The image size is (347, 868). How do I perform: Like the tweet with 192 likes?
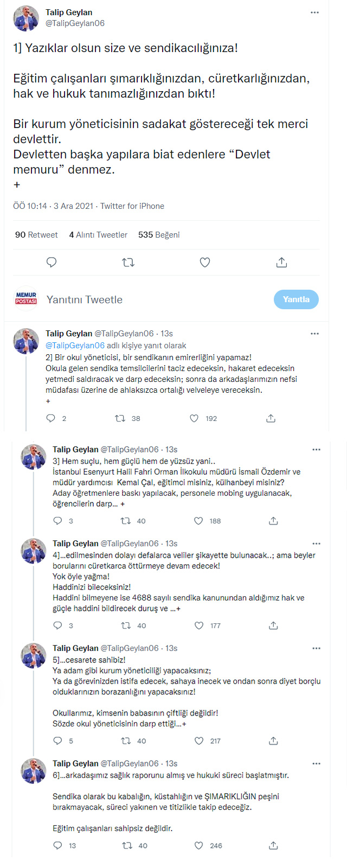194,418
